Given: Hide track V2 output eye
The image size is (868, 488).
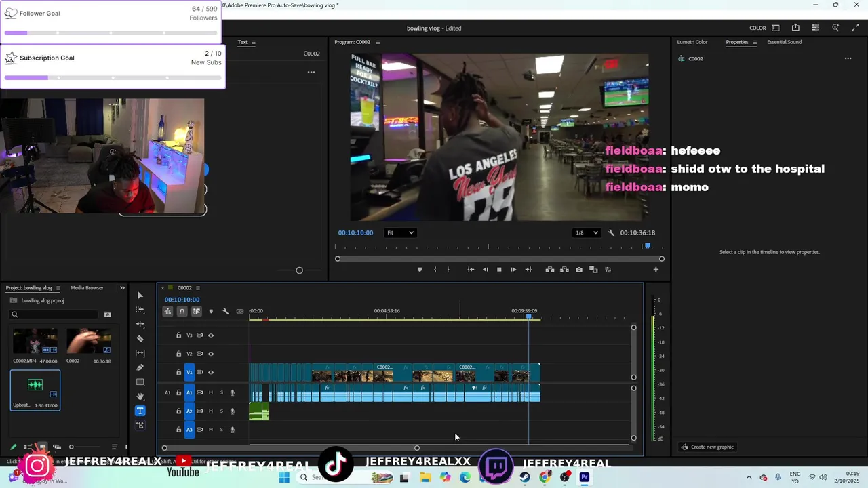Looking at the screenshot, I should point(211,354).
